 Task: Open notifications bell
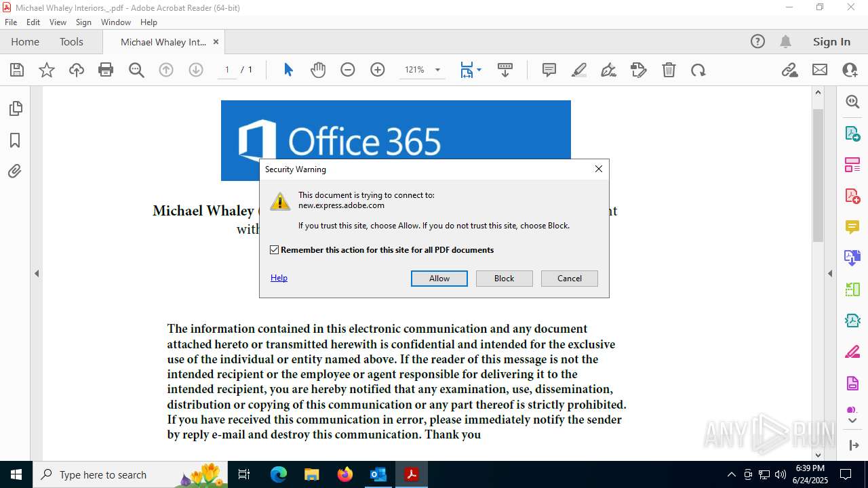tap(785, 41)
